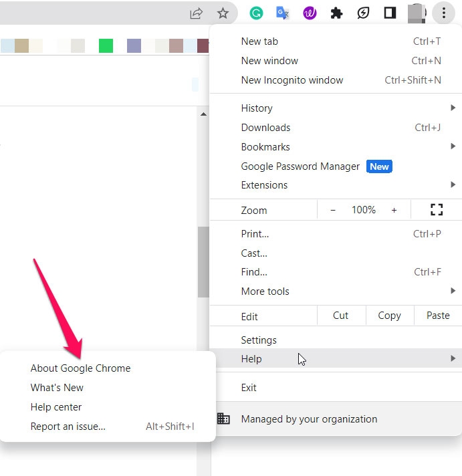Expand the More tools submenu
Screen dimensions: 462x476
[336, 291]
